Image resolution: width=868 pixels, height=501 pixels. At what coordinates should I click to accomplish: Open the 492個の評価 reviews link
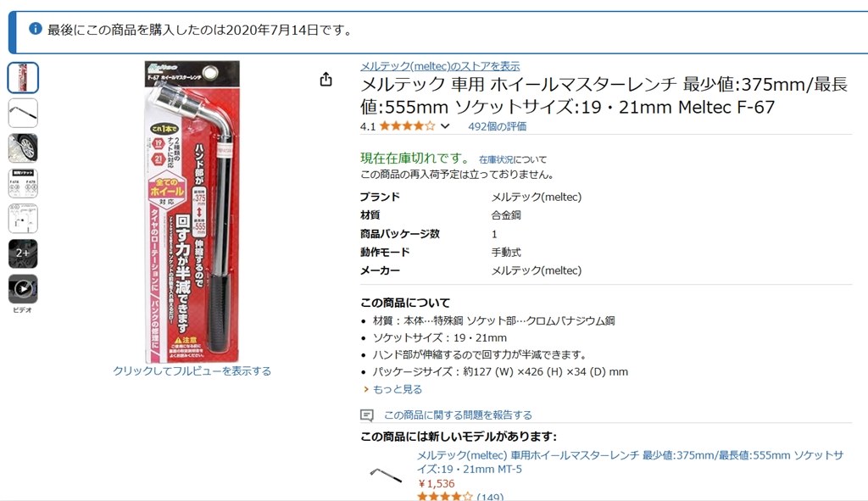(x=497, y=126)
